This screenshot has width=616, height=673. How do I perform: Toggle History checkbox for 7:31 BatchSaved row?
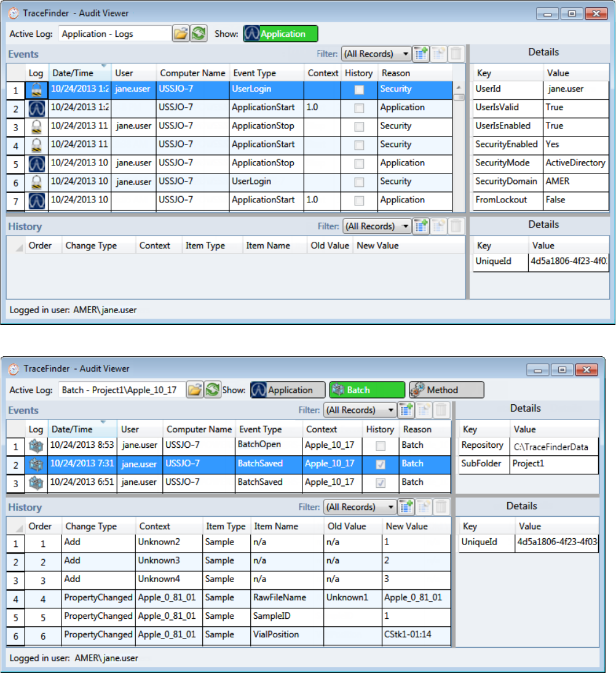(x=380, y=464)
